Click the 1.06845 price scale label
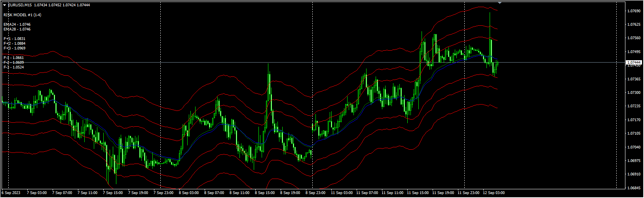 [635, 188]
